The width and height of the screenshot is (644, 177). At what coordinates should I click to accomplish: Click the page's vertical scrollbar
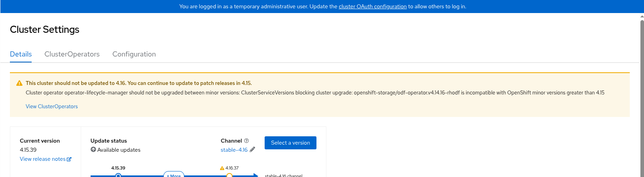click(x=642, y=95)
